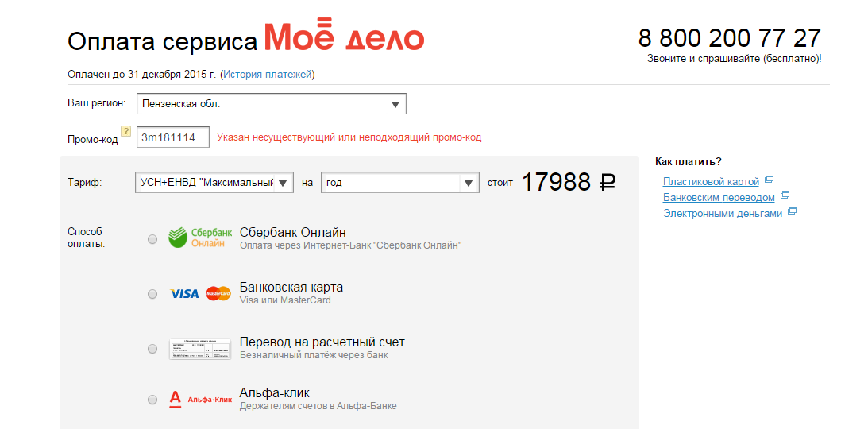Click the external link icon beside Банковским переводом

click(x=785, y=196)
